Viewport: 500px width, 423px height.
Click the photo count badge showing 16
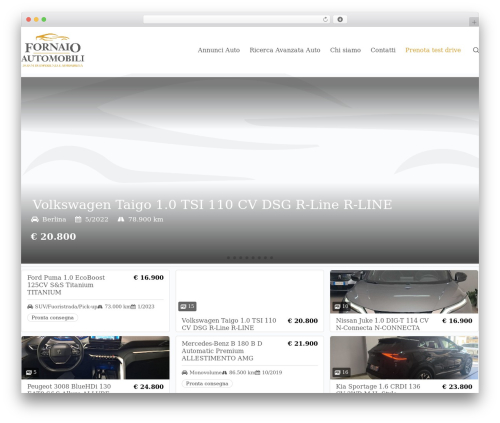click(x=342, y=372)
